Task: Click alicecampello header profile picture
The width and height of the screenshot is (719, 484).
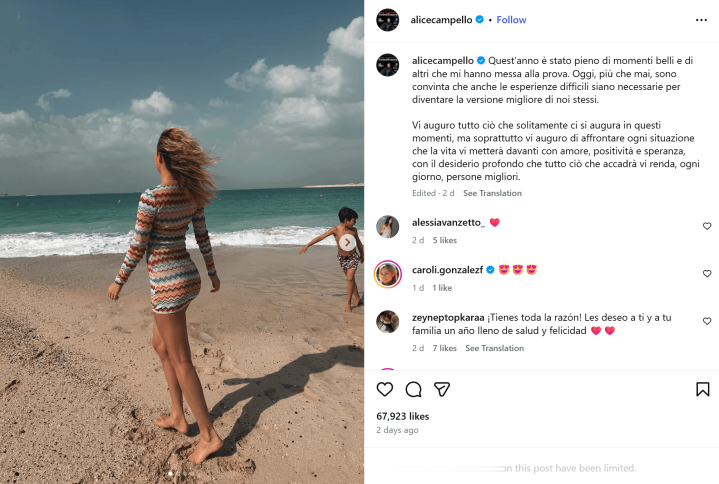Action: [387, 20]
